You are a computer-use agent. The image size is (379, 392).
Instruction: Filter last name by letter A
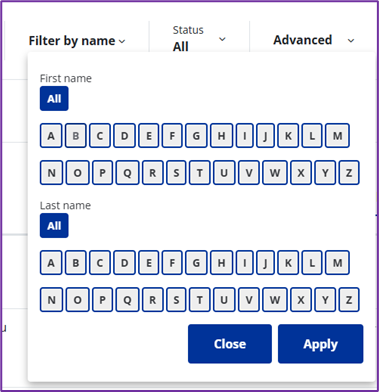51,263
